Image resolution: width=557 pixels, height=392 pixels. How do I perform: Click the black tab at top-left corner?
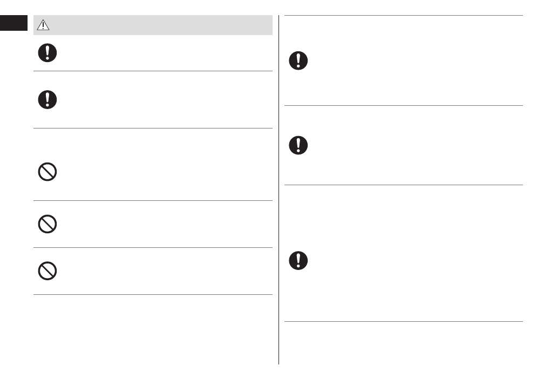13,24
